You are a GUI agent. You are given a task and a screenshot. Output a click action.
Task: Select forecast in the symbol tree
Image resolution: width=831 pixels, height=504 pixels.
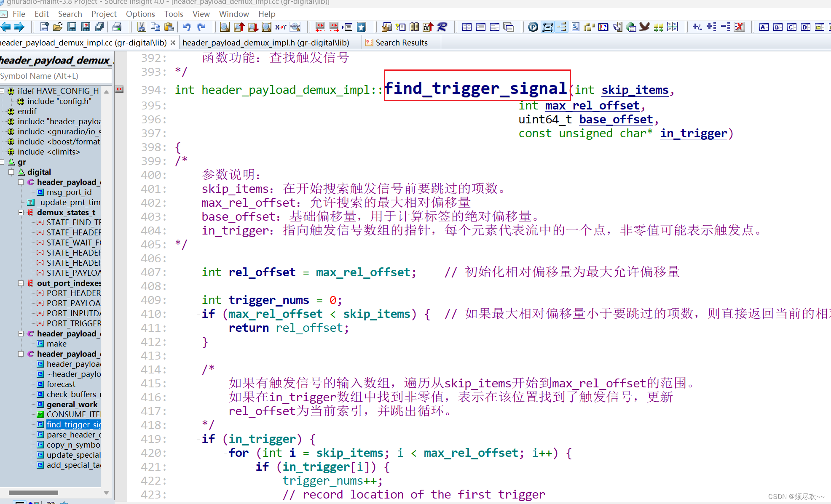coord(61,384)
